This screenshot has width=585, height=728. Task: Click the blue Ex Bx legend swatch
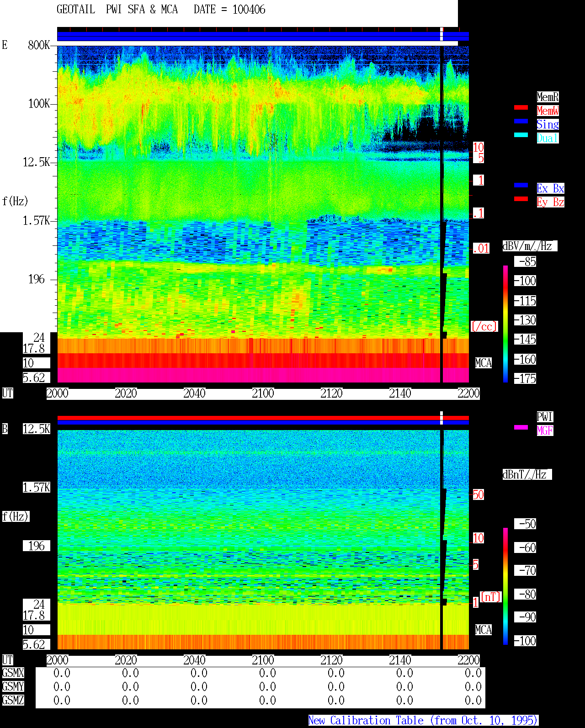(x=521, y=185)
